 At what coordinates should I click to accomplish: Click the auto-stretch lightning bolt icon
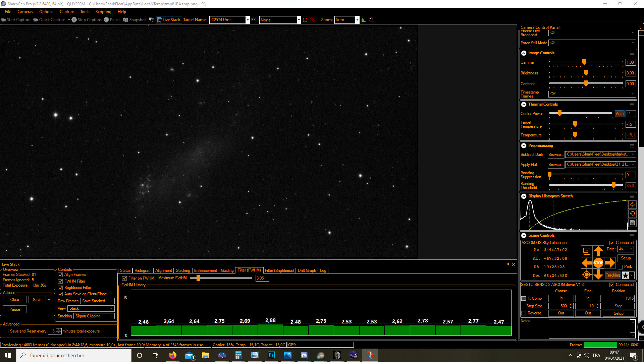[632, 204]
